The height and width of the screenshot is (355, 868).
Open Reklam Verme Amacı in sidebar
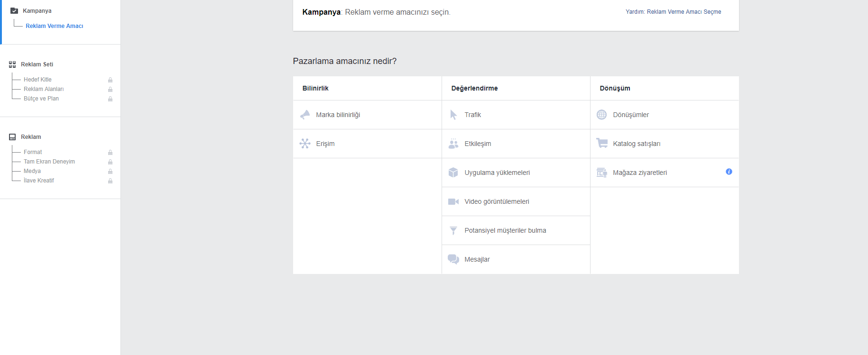[x=55, y=26]
